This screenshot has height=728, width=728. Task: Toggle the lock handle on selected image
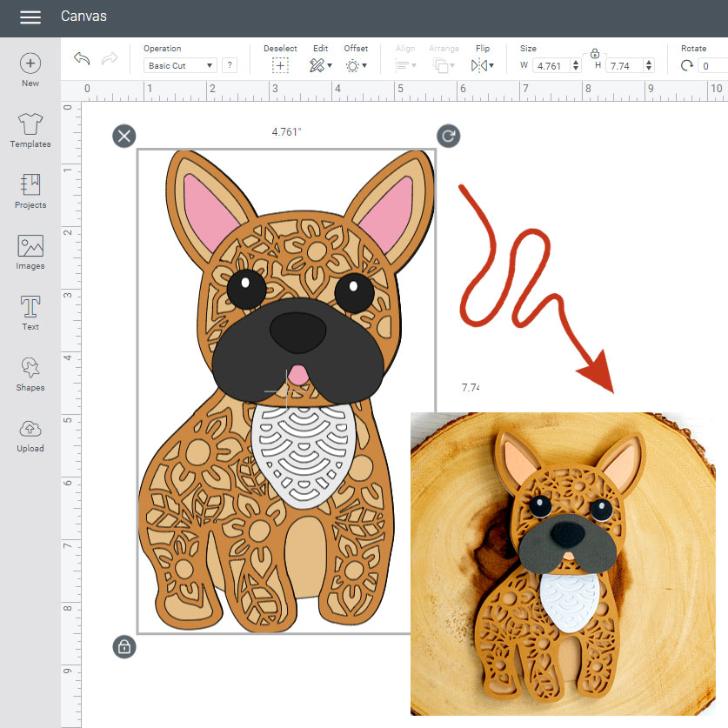click(x=124, y=646)
